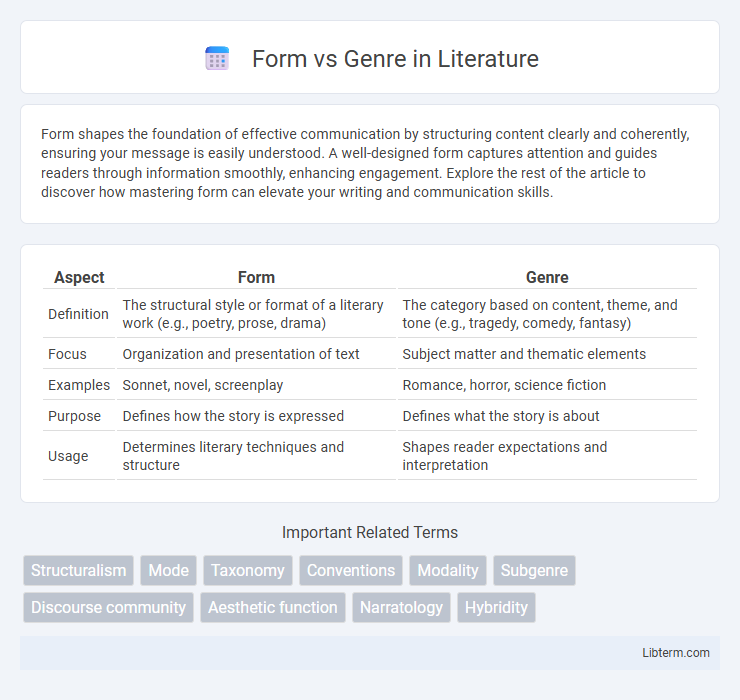Select the Conventions tag

click(351, 570)
